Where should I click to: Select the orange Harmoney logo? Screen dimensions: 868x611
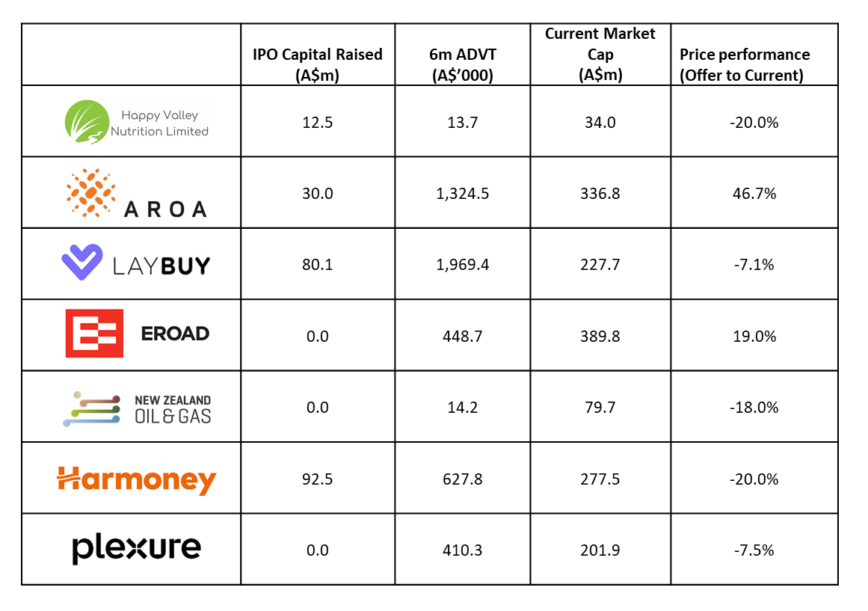137,479
